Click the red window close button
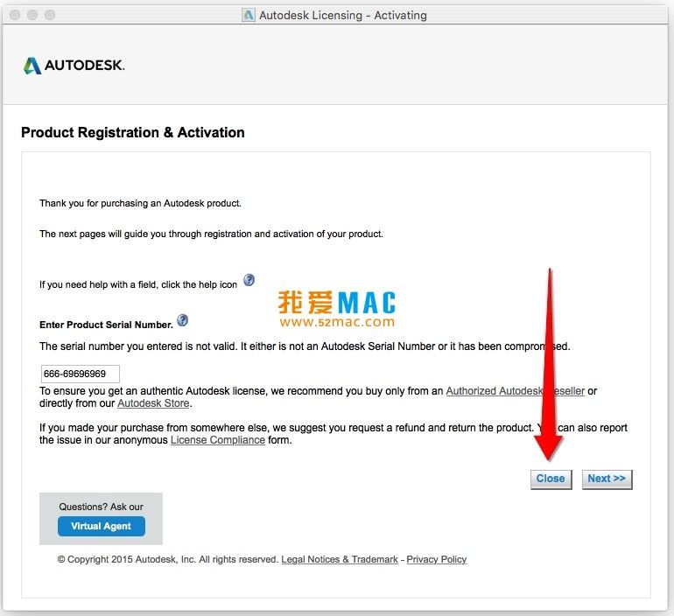674x616 pixels. (x=15, y=15)
